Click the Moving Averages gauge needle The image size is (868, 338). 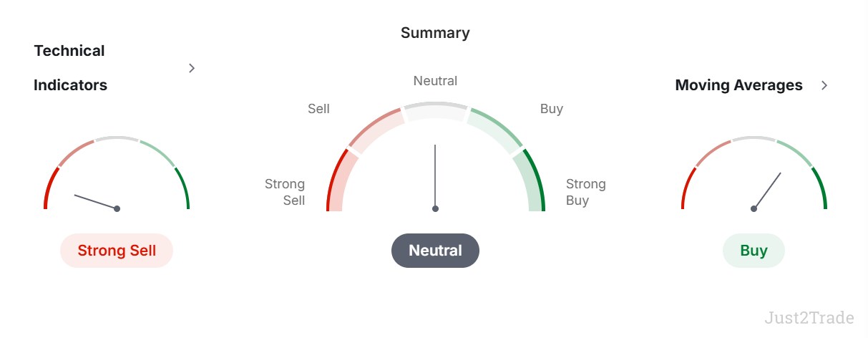tap(767, 190)
